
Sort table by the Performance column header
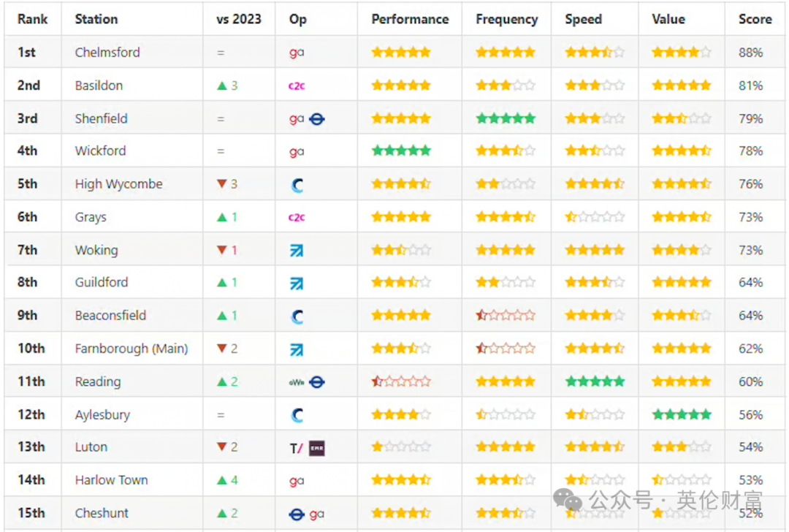tap(410, 19)
